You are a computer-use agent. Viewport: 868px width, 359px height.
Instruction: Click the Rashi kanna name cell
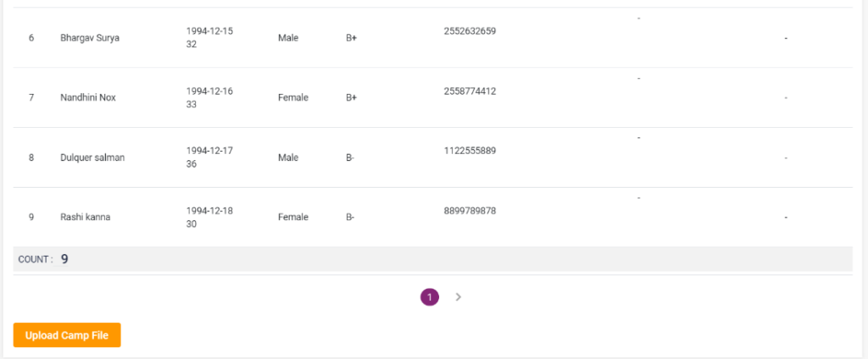(86, 217)
